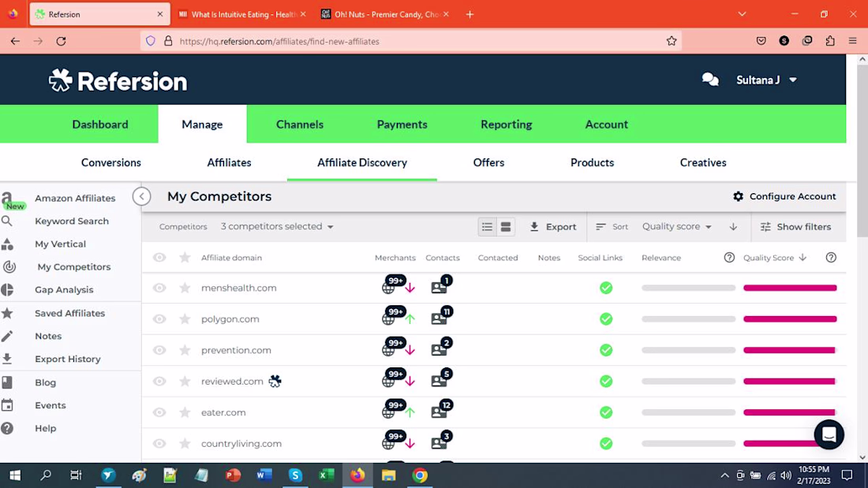
Task: Switch to compact list view icon
Action: [487, 227]
